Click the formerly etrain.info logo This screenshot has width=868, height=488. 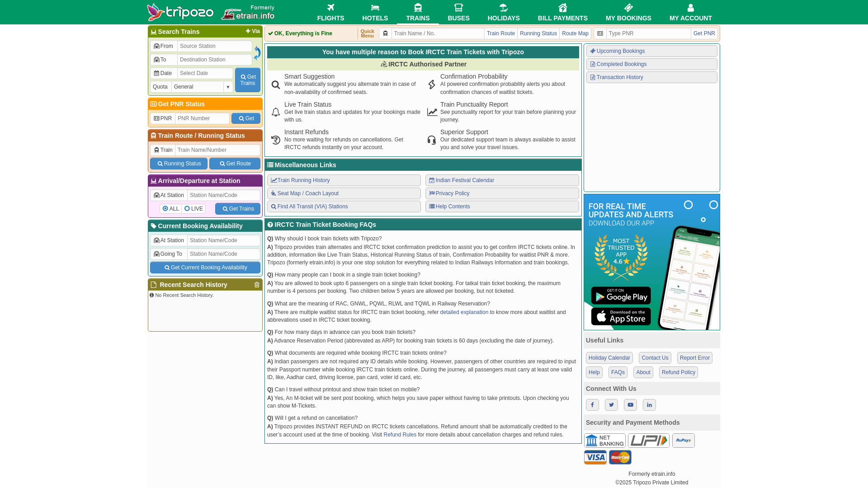pos(248,13)
